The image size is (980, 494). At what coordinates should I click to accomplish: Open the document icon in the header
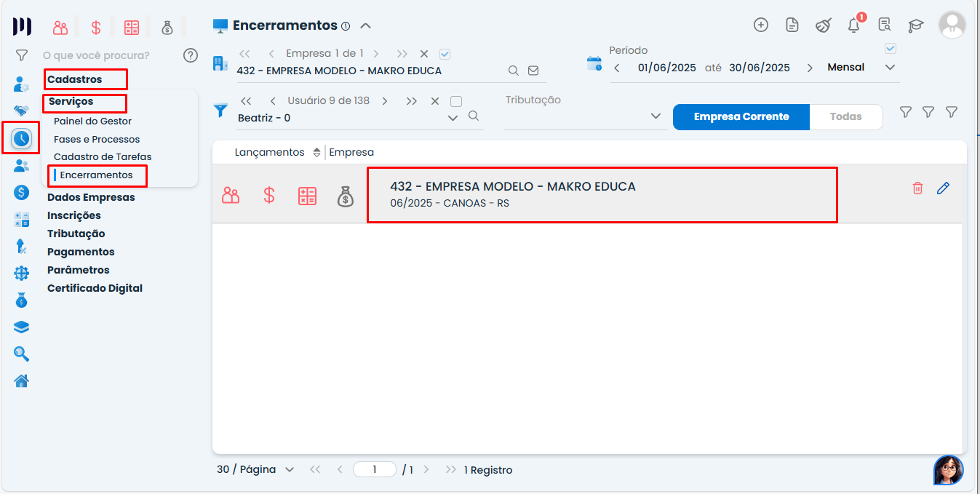[x=792, y=25]
